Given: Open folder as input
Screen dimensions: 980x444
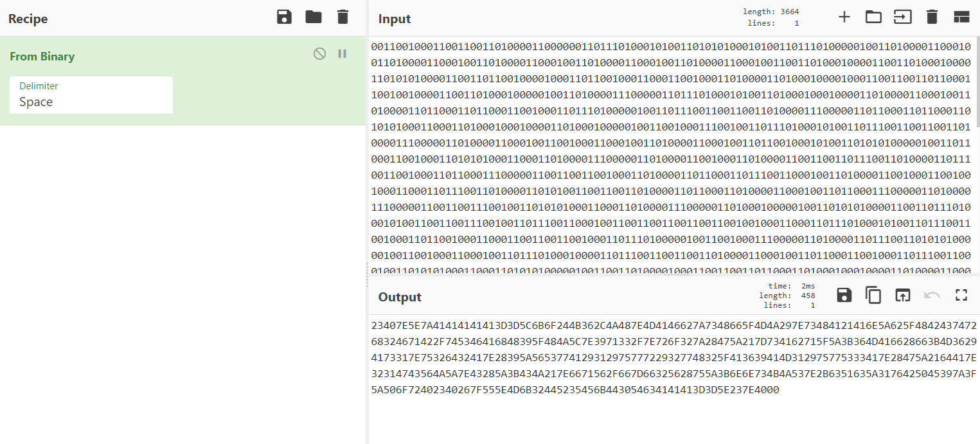Looking at the screenshot, I should click(x=873, y=17).
